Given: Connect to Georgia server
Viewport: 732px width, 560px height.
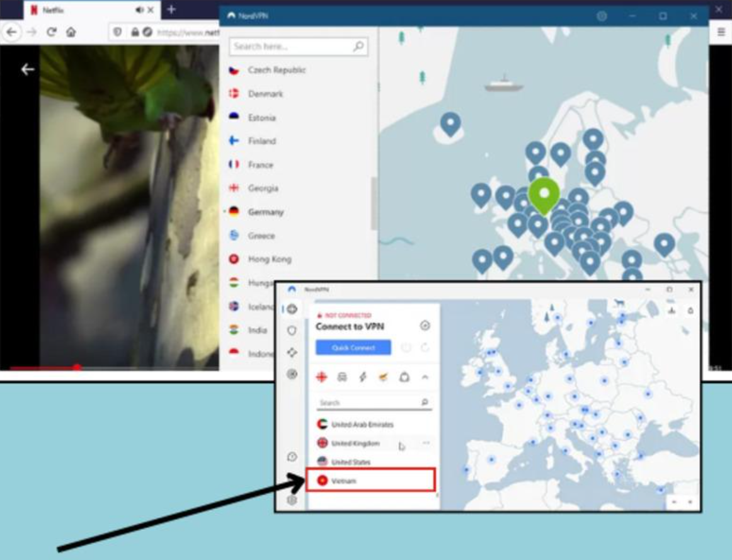Looking at the screenshot, I should coord(263,188).
